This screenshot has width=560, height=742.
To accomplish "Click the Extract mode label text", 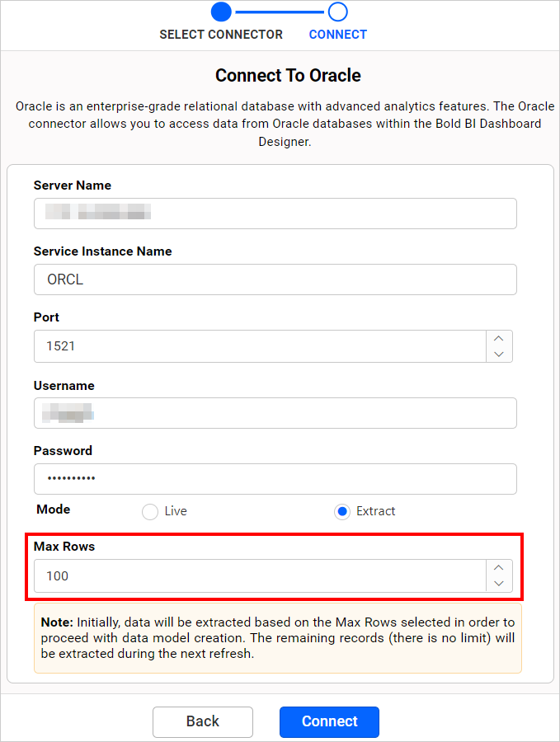I will (x=375, y=511).
